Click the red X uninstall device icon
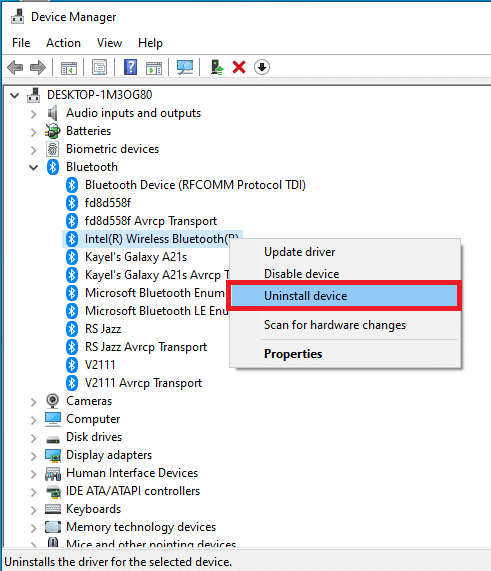491x571 pixels. point(239,67)
